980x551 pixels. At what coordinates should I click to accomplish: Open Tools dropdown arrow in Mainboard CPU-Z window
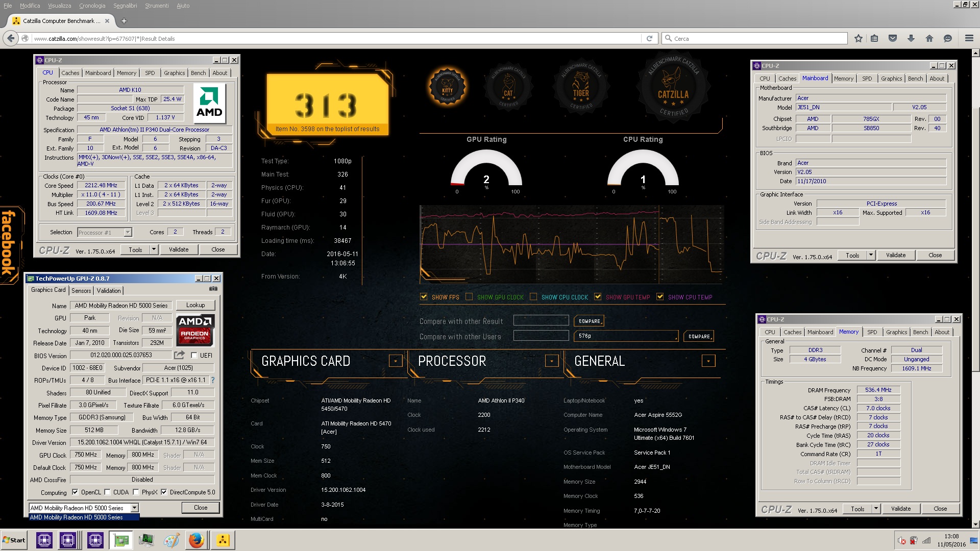coord(871,255)
